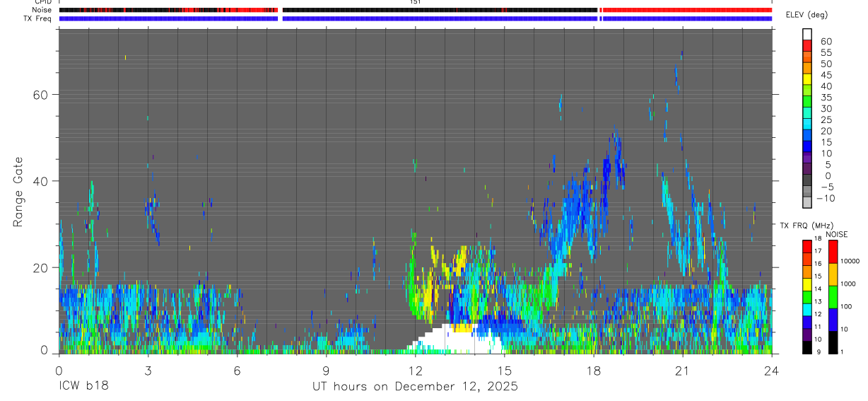Click the "TX Freq" row label at top left

point(38,18)
